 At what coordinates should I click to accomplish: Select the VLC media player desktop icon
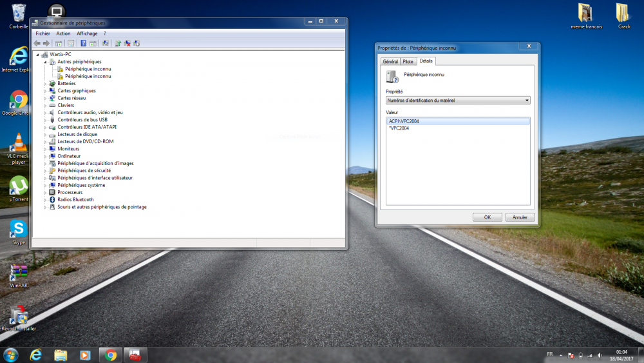click(x=18, y=149)
